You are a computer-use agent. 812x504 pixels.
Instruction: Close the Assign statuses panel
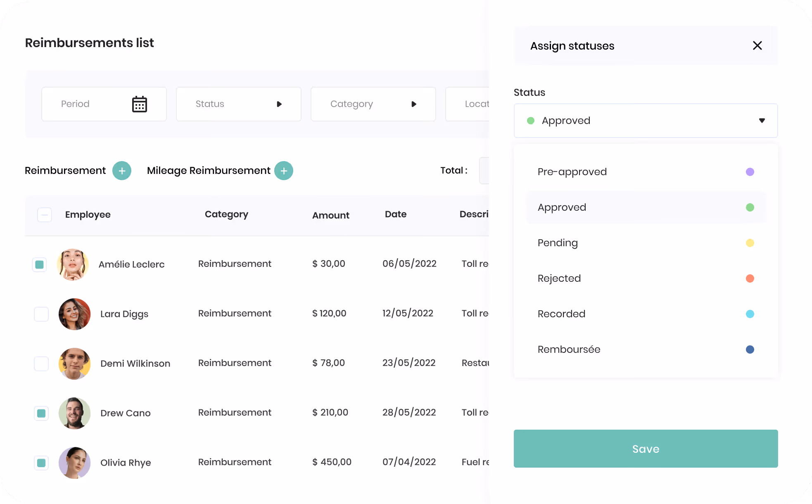(757, 45)
